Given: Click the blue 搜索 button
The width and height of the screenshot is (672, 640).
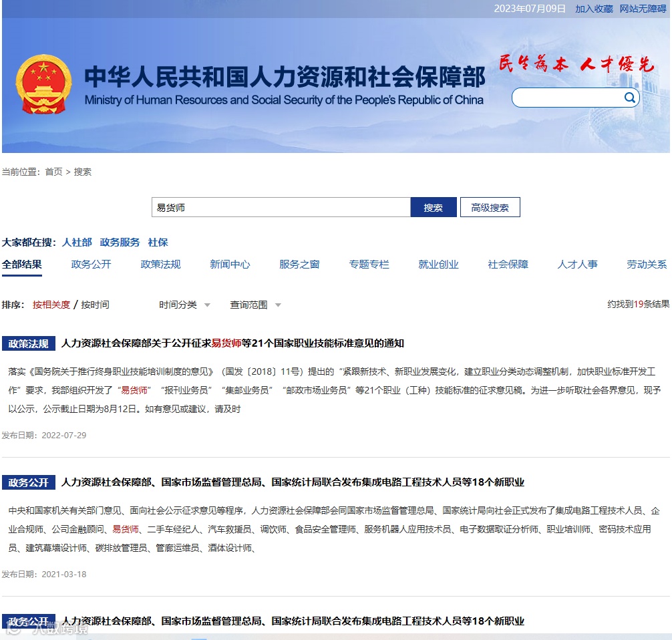Looking at the screenshot, I should [434, 208].
